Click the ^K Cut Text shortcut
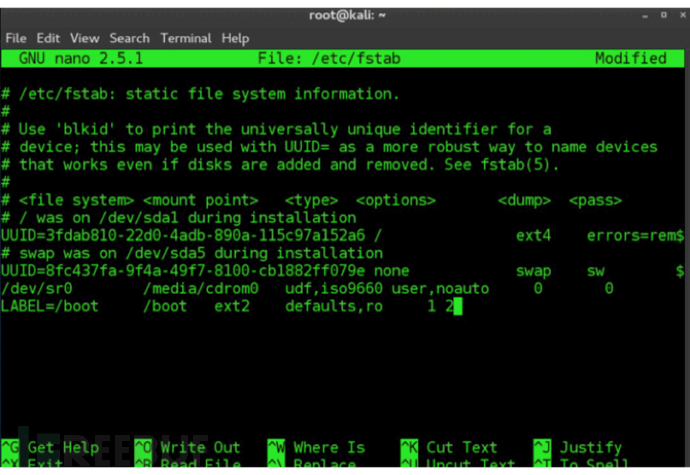 coord(449,447)
